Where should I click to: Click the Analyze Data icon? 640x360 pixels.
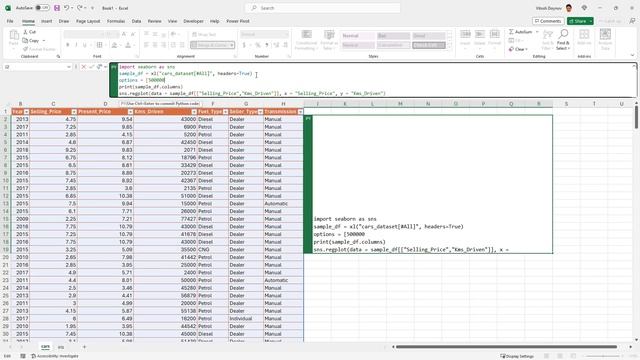point(605,34)
